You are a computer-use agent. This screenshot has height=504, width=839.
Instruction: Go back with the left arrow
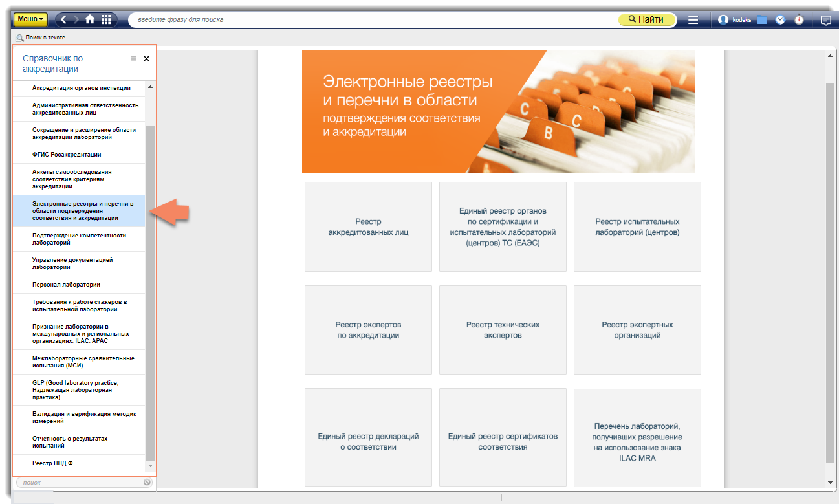[63, 19]
